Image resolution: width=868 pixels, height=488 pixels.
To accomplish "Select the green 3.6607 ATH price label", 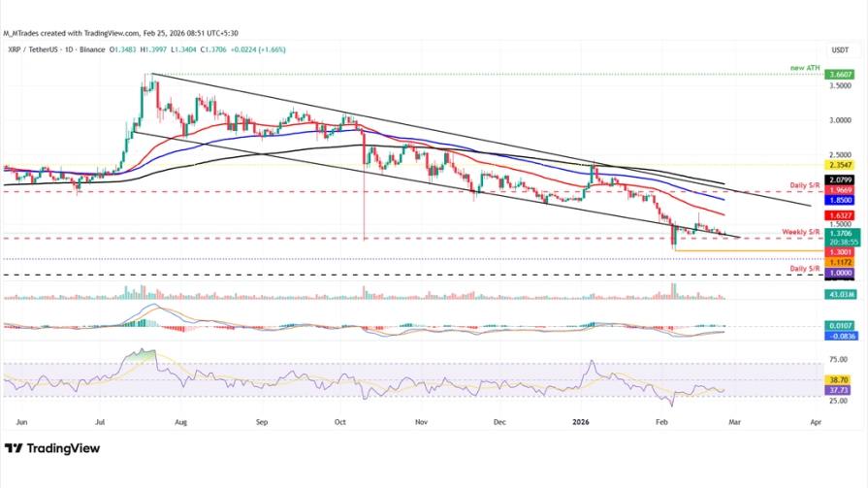I will pyautogui.click(x=837, y=74).
